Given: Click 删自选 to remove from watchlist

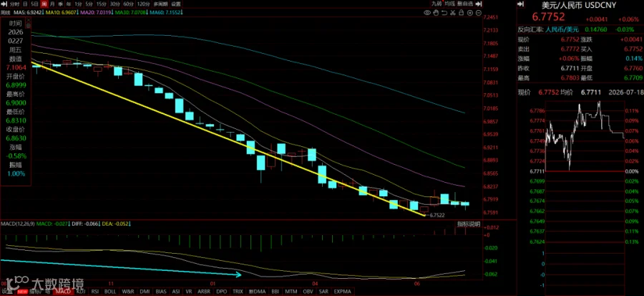Looking at the screenshot, I should [x=465, y=4].
